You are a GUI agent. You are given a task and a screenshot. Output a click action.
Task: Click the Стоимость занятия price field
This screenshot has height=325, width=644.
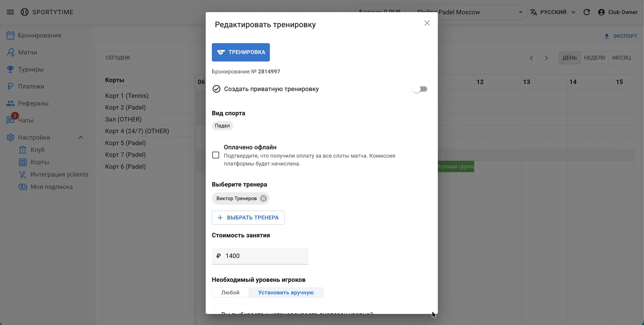click(x=265, y=256)
